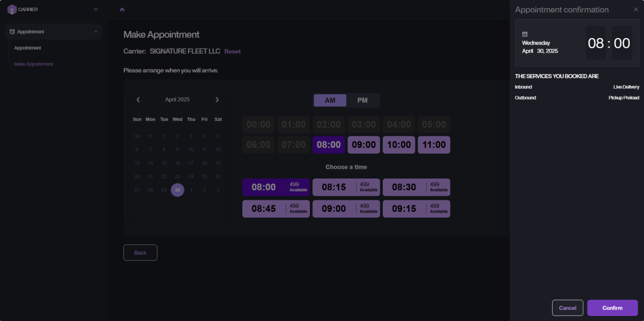Screen dimensions: 644x321
Task: Cancel the appointment confirmation
Action: pos(567,308)
